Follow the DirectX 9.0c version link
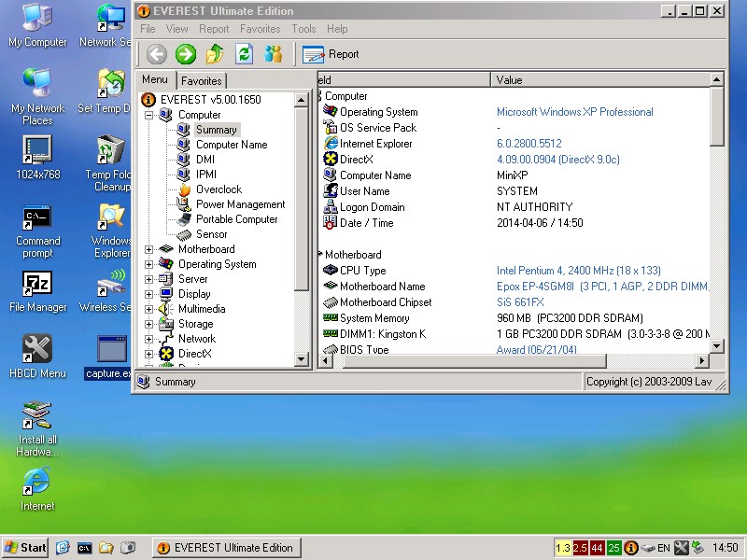This screenshot has height=560, width=747. (557, 160)
